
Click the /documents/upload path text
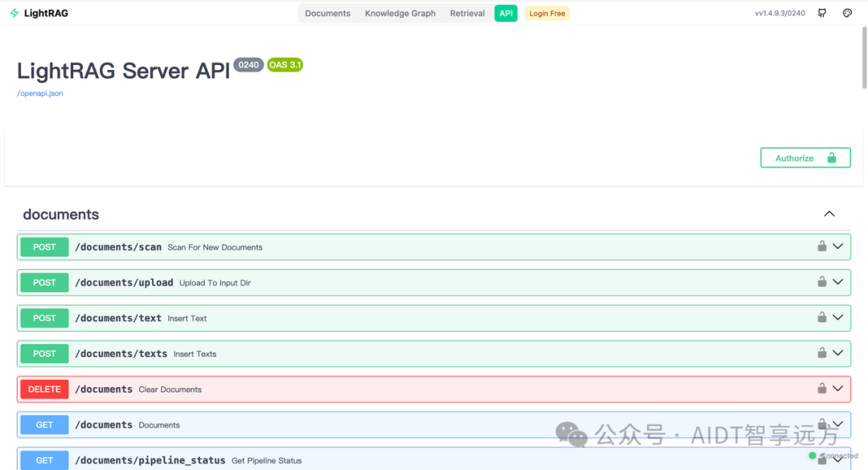(124, 282)
